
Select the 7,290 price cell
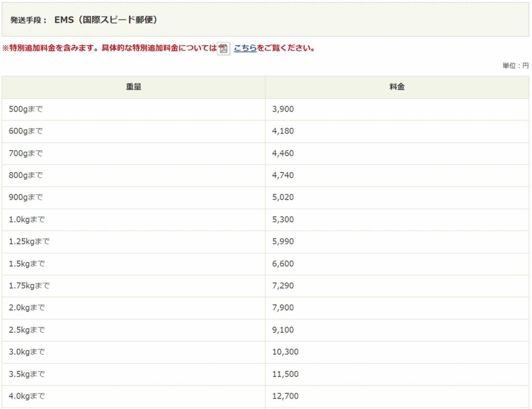283,285
